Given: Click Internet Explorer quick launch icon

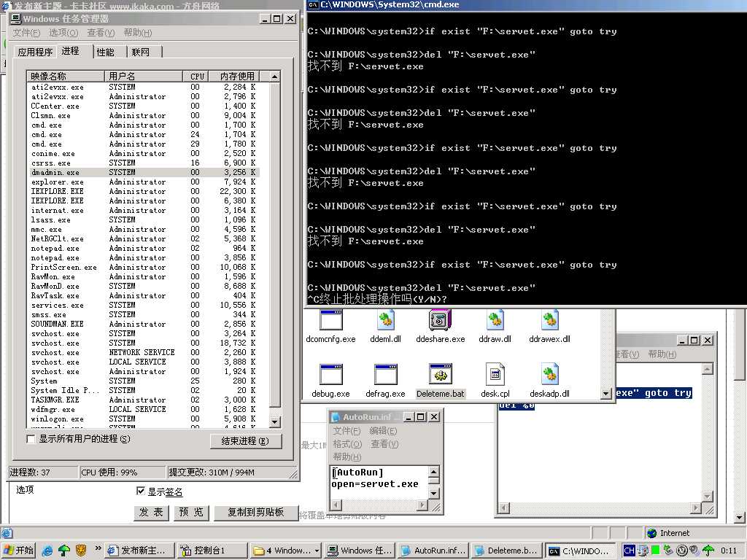Looking at the screenshot, I should click(47, 551).
